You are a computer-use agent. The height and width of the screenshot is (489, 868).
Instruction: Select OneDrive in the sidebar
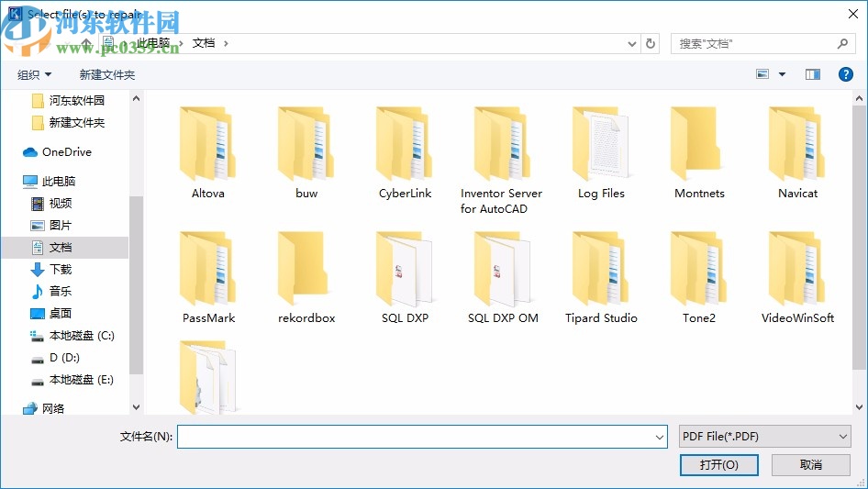[57, 151]
